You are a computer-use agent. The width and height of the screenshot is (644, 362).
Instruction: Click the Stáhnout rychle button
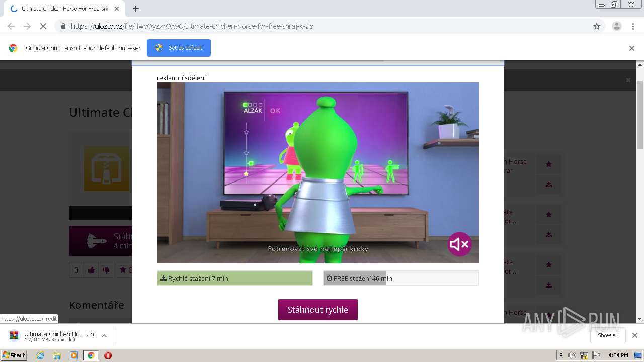click(318, 310)
